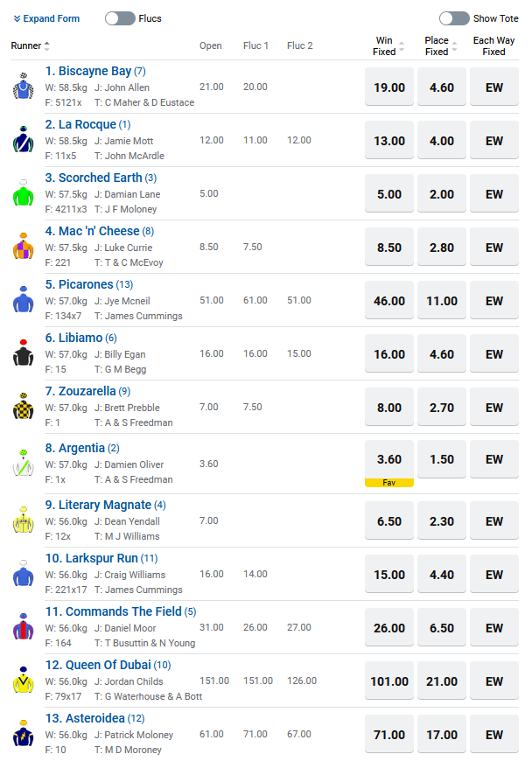Choose each way bet for Asteroidea
Viewport: 532px width, 761px height.
click(494, 735)
